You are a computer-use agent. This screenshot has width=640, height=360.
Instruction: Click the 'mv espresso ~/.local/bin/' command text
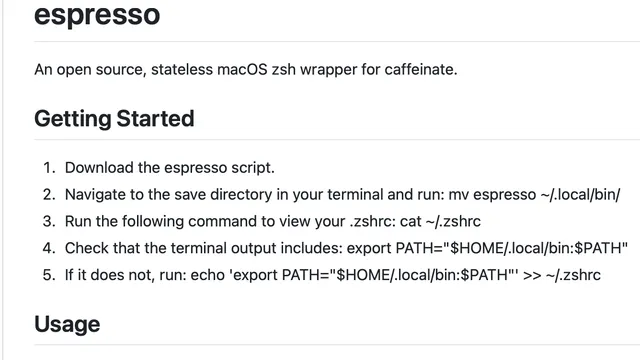coord(534,195)
